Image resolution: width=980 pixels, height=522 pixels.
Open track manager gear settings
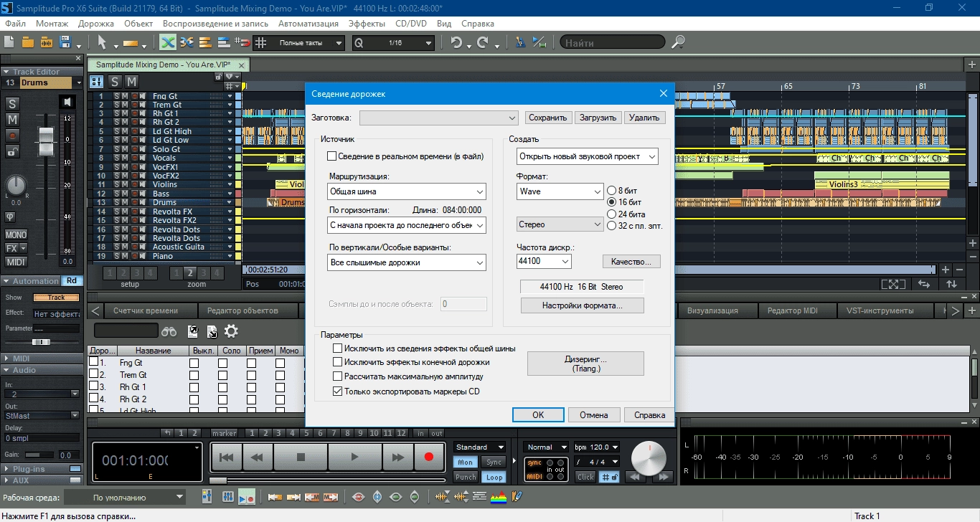[231, 331]
